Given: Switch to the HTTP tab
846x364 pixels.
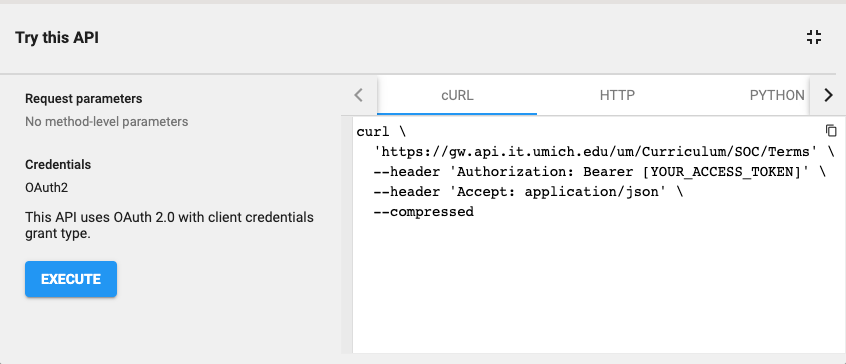Looking at the screenshot, I should (617, 95).
